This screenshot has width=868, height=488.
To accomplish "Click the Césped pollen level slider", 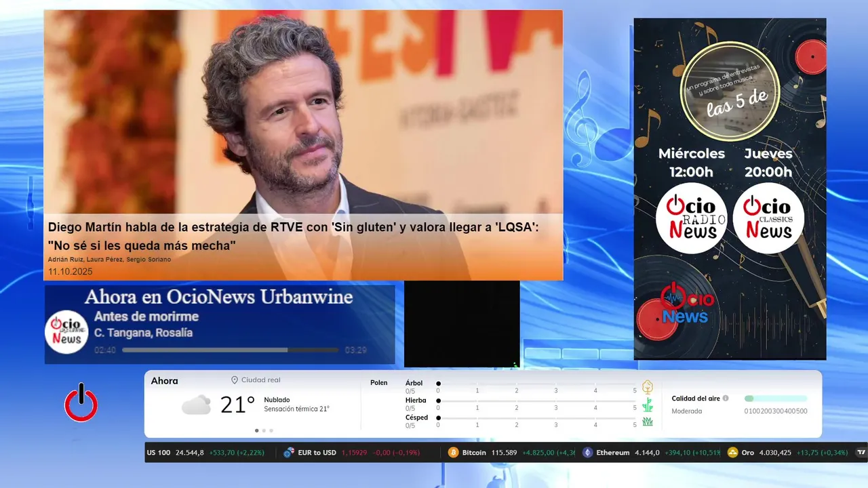I will (x=536, y=418).
